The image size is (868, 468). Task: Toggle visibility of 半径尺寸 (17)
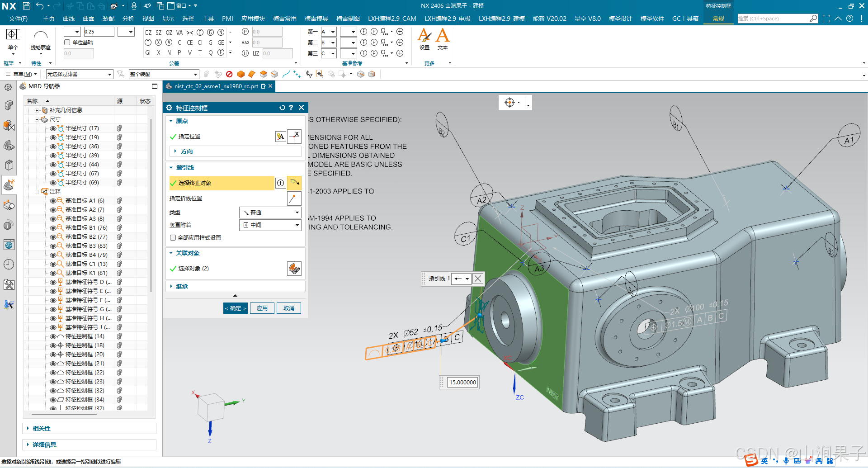coord(53,128)
